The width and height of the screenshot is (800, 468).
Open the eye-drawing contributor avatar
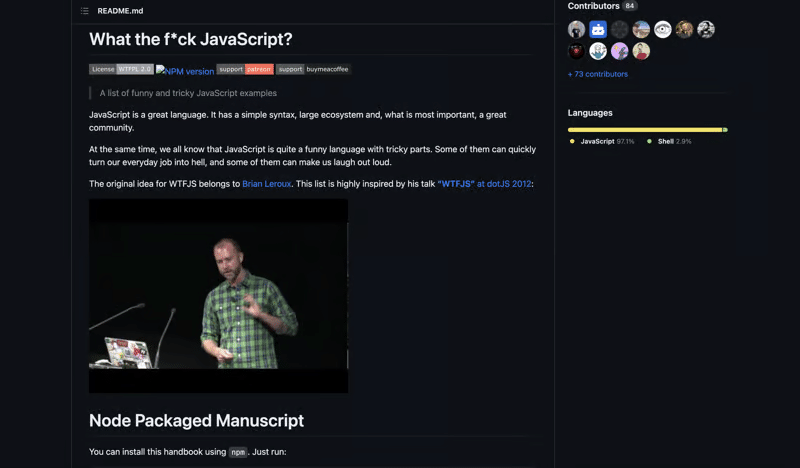pos(663,30)
